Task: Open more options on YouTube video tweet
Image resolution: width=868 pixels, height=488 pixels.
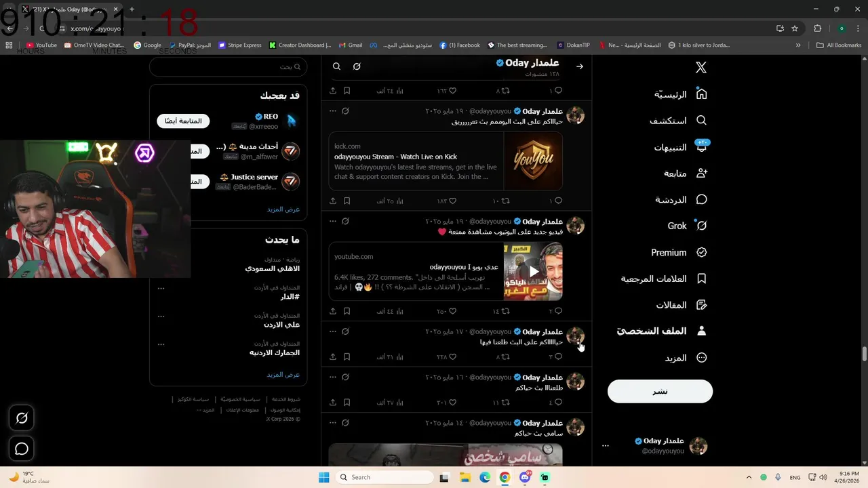Action: [x=332, y=221]
